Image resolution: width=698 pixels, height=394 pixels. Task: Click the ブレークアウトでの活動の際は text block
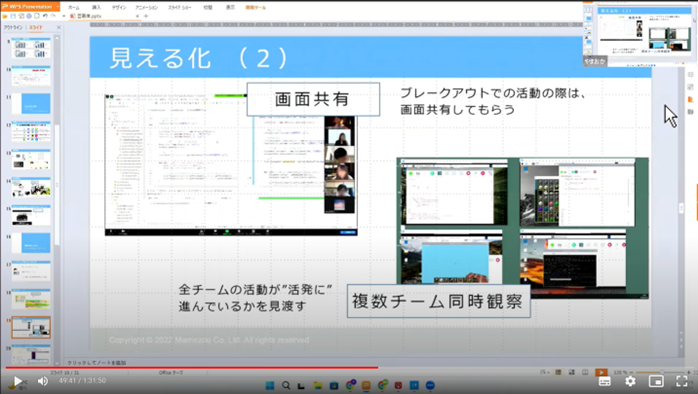coord(493,101)
